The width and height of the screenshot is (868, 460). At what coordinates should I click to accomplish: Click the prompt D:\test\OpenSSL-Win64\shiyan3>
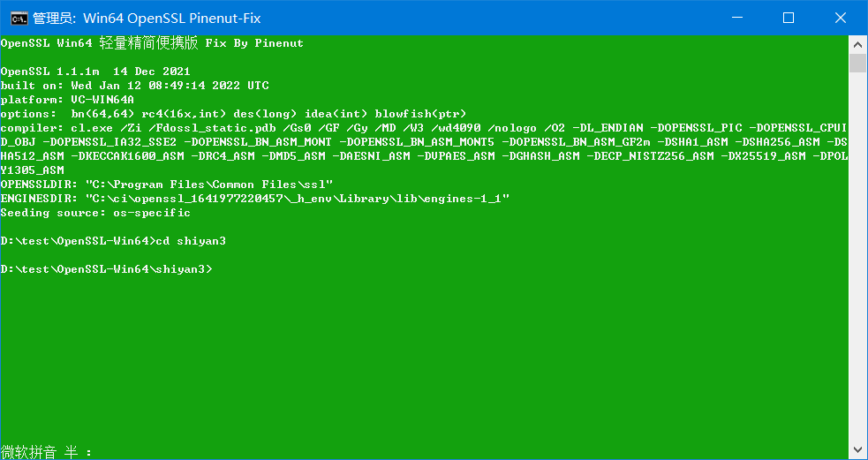tap(106, 269)
